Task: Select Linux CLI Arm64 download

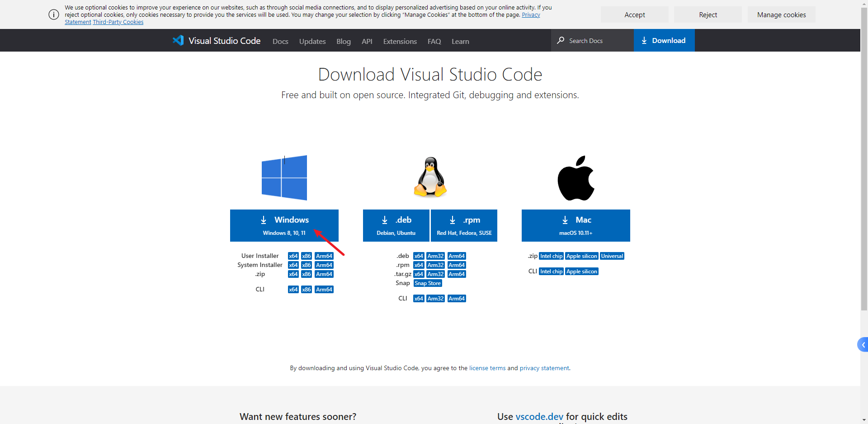Action: point(457,299)
